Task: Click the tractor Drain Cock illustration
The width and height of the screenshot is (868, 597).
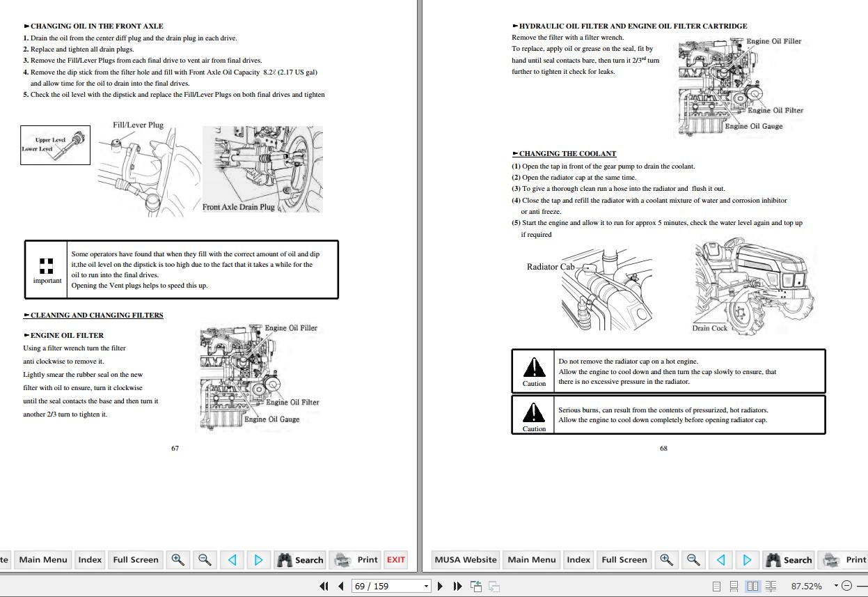Action: coord(753,286)
